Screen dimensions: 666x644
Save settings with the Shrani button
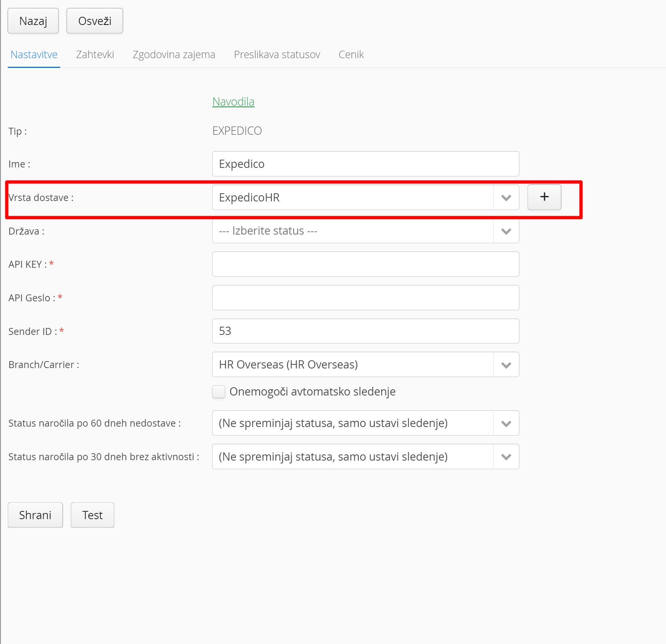[35, 515]
